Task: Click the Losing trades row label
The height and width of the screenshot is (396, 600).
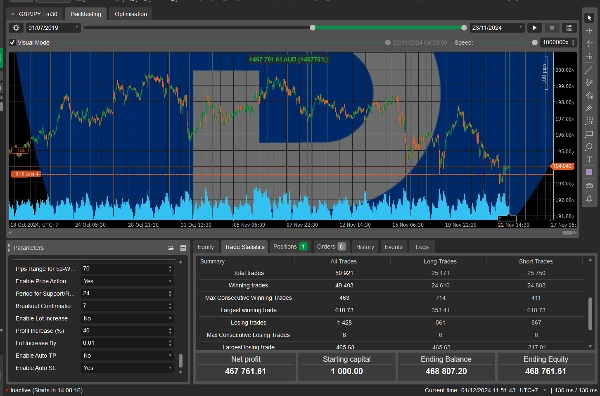Action: tap(248, 323)
